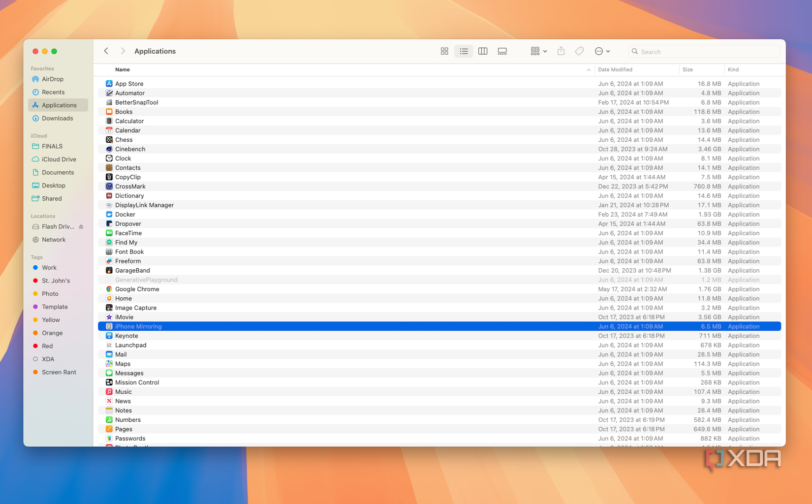The image size is (812, 504).
Task: Select the Numbers app icon
Action: click(109, 420)
